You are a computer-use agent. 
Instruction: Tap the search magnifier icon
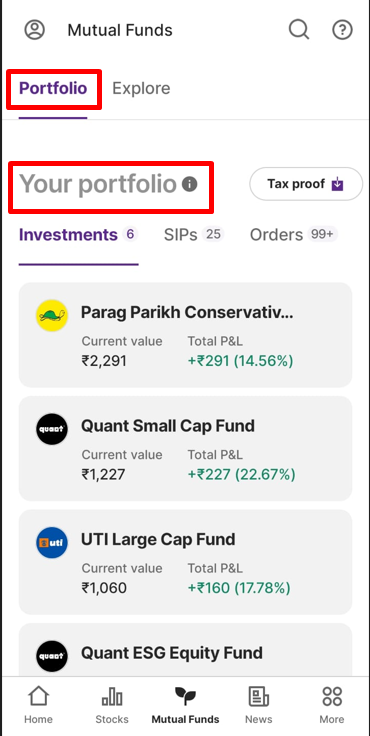pyautogui.click(x=299, y=30)
